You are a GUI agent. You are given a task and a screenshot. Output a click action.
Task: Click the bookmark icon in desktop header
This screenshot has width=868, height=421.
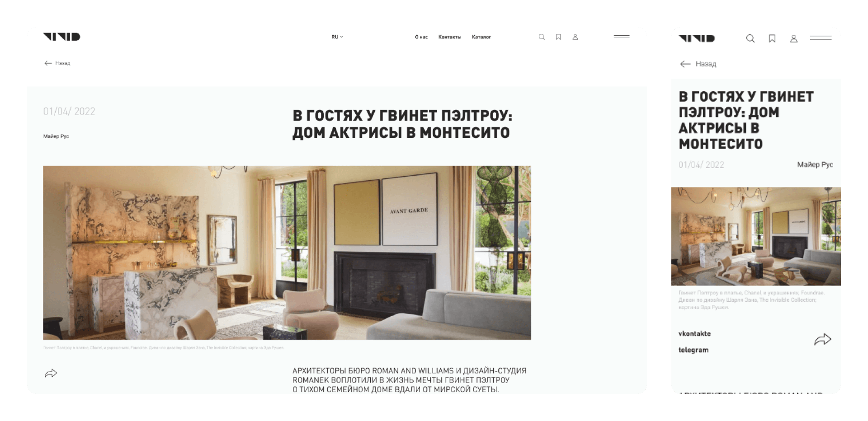558,37
